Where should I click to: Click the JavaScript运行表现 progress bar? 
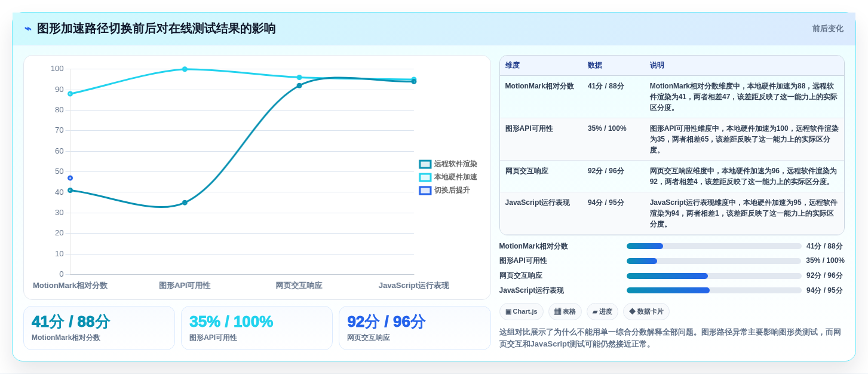[714, 290]
